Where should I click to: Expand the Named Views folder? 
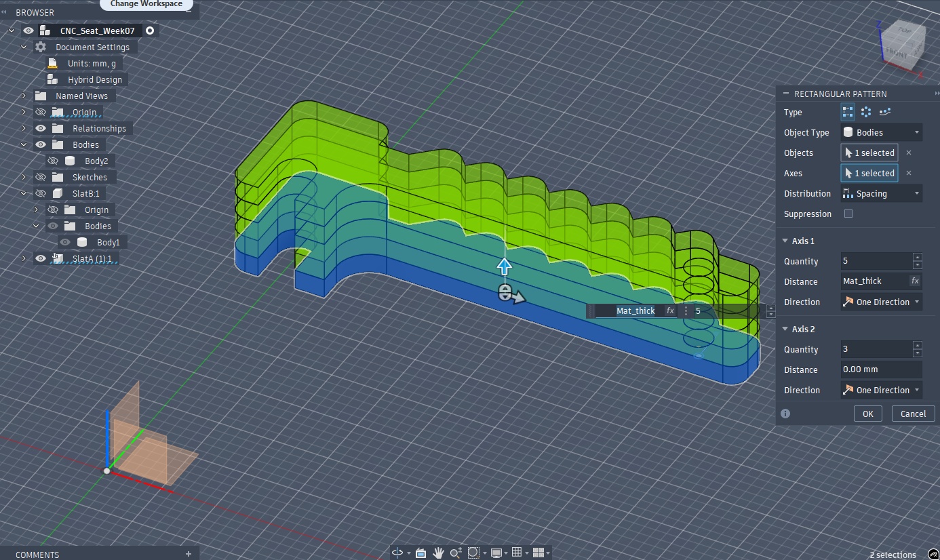[24, 96]
